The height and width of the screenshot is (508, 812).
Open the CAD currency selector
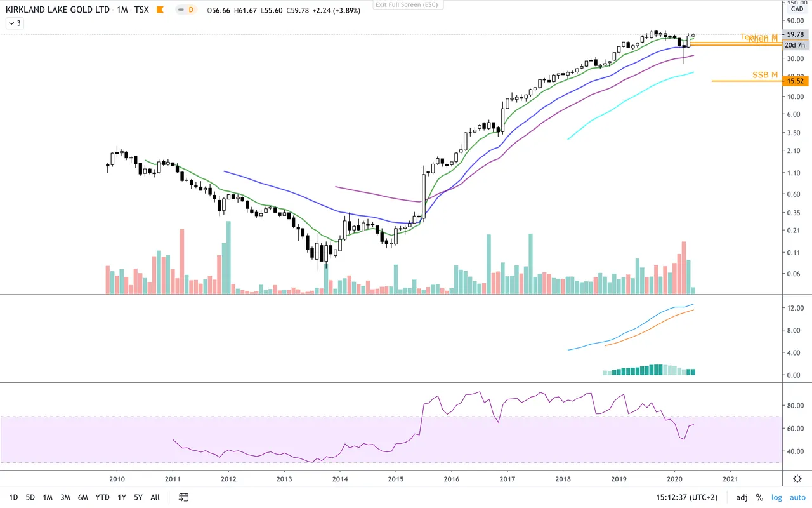tap(796, 9)
